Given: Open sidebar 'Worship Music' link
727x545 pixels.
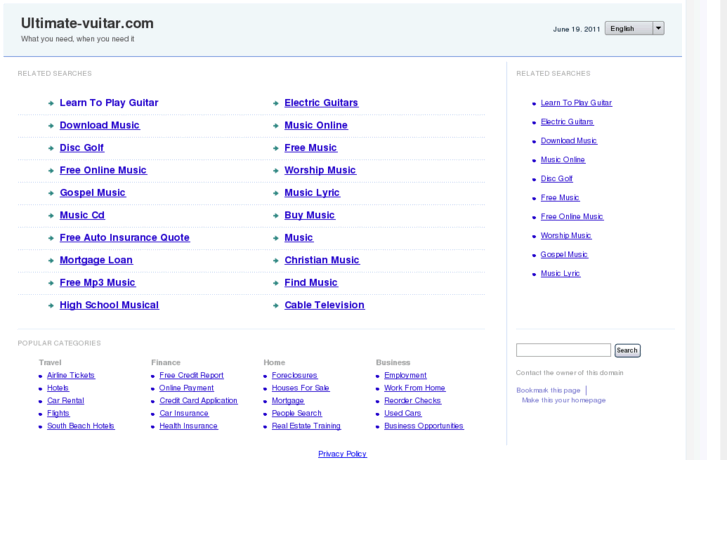Looking at the screenshot, I should tap(566, 236).
